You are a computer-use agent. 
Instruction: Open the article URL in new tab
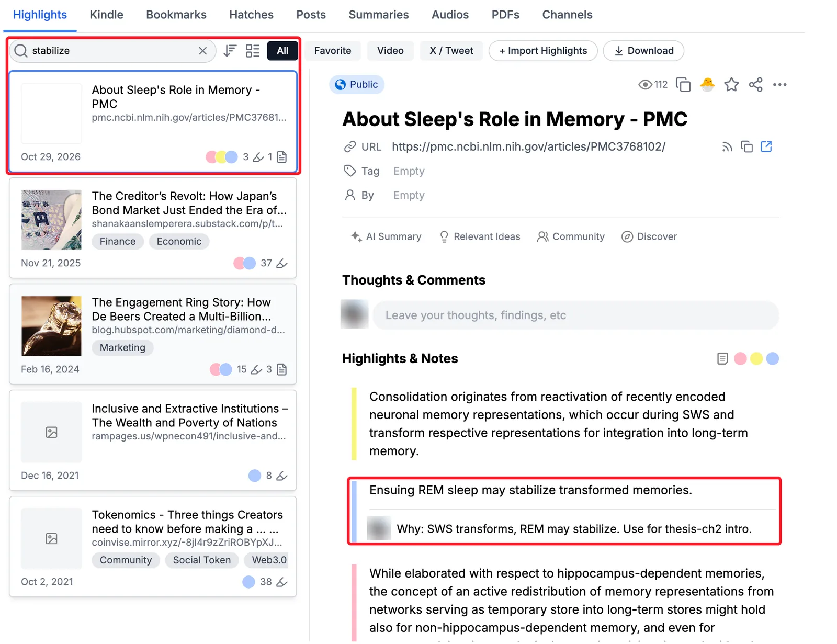click(766, 147)
